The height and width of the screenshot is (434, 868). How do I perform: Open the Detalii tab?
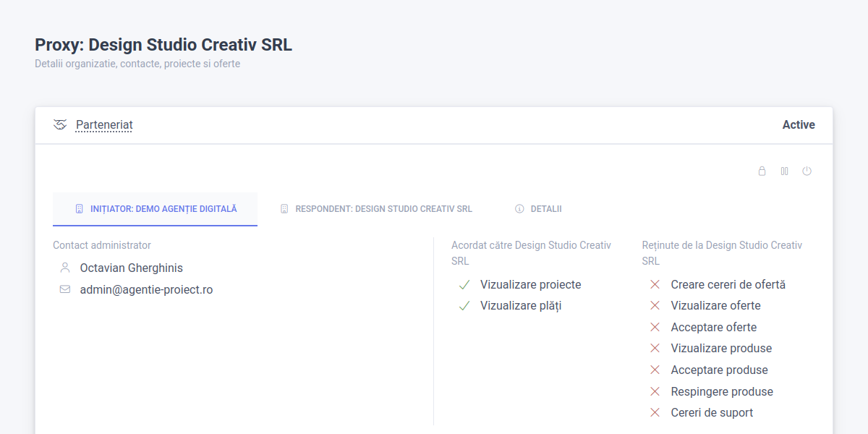coord(539,209)
